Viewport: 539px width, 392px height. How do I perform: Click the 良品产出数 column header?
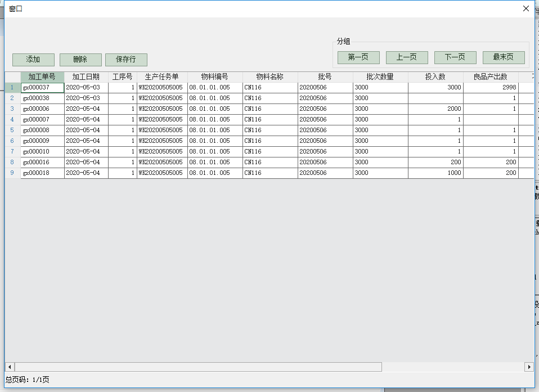[491, 77]
